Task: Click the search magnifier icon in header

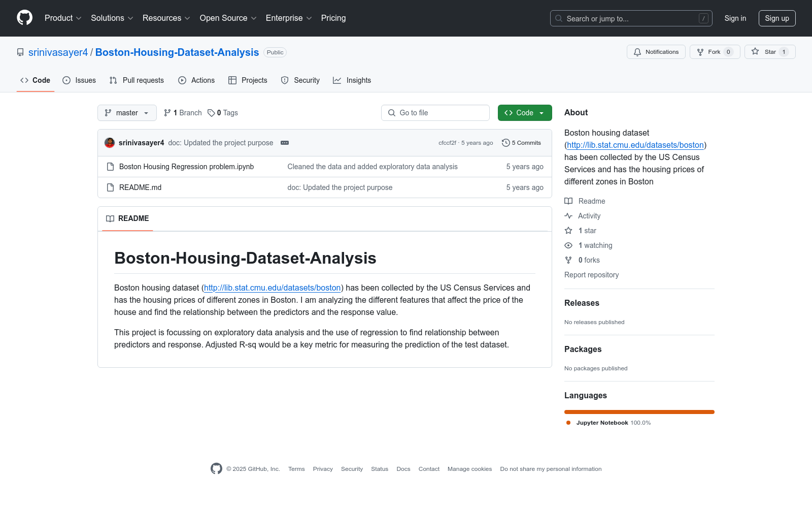Action: [559, 18]
